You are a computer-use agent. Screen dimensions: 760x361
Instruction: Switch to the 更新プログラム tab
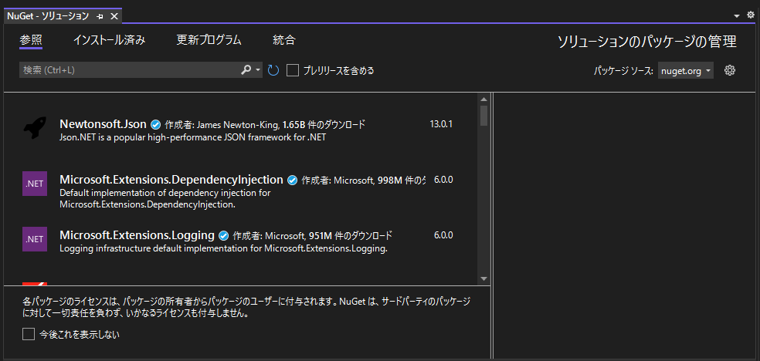tap(209, 40)
